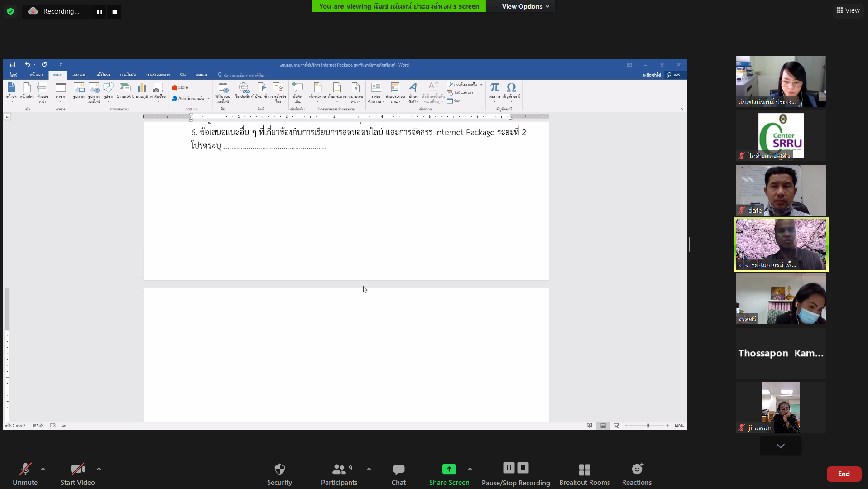Unmute the microphone

[25, 474]
